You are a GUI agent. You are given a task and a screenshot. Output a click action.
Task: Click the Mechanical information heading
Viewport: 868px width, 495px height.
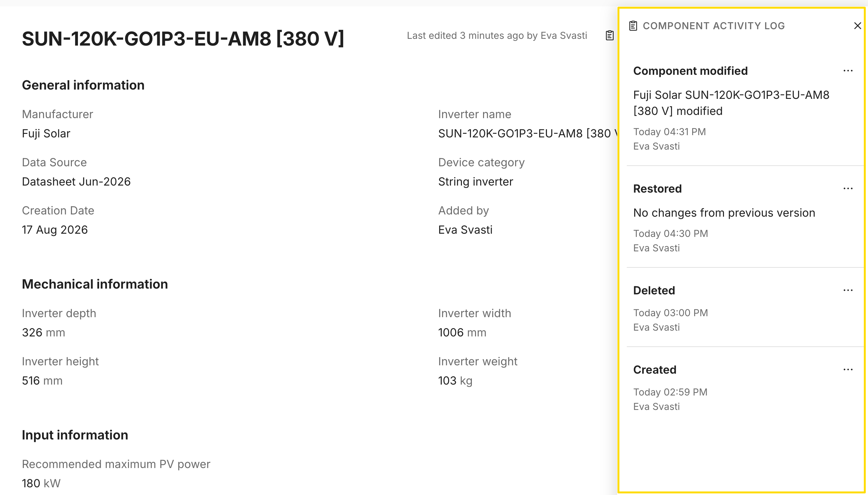pos(95,284)
